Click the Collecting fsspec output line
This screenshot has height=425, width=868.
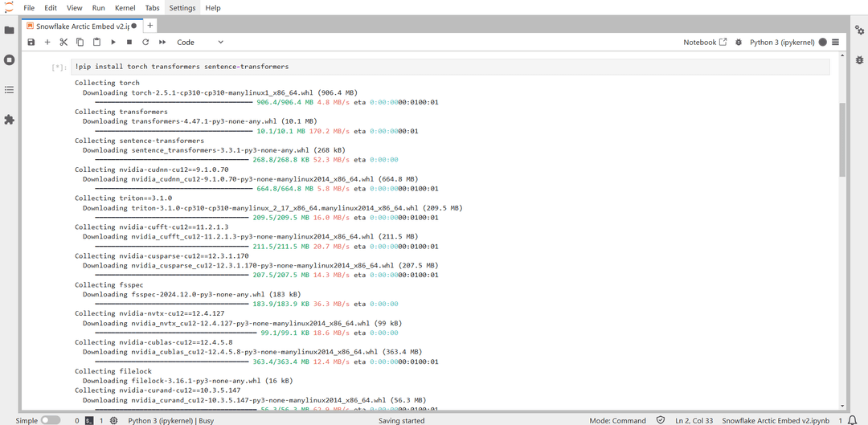(x=109, y=284)
